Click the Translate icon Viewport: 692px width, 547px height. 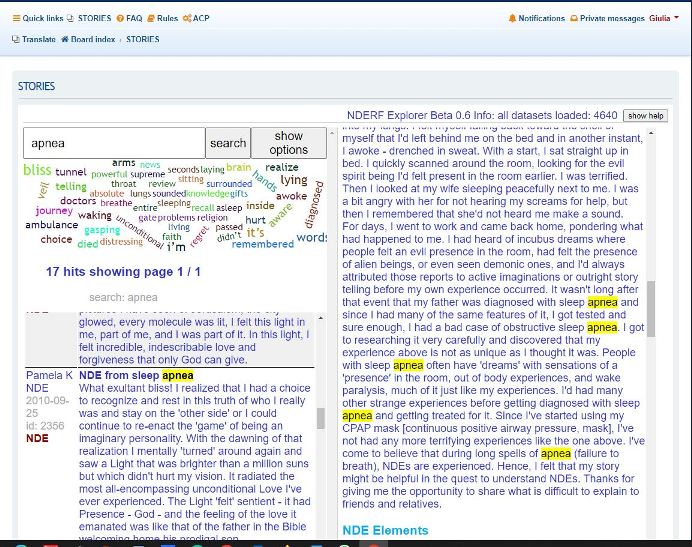coord(16,39)
